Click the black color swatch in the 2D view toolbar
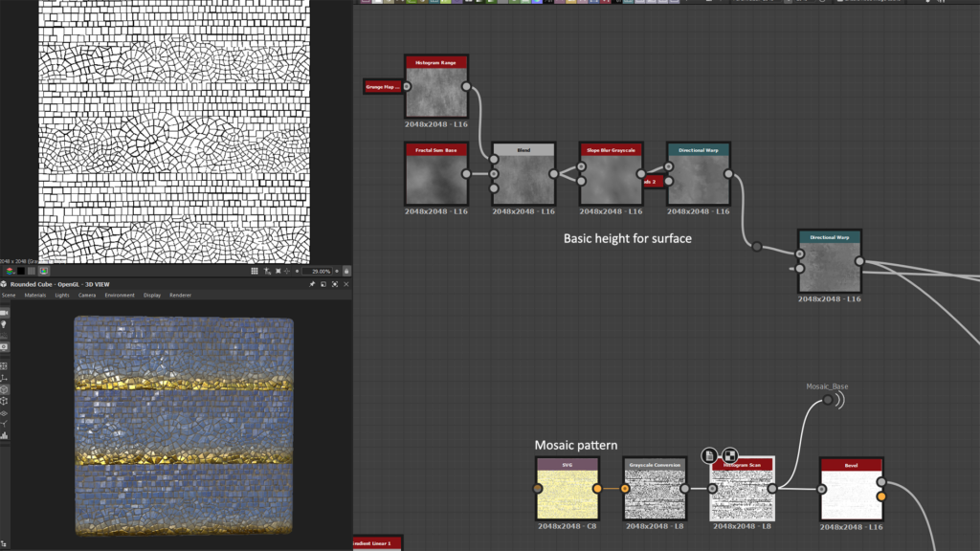Screen dimensions: 980x551 click(x=21, y=269)
